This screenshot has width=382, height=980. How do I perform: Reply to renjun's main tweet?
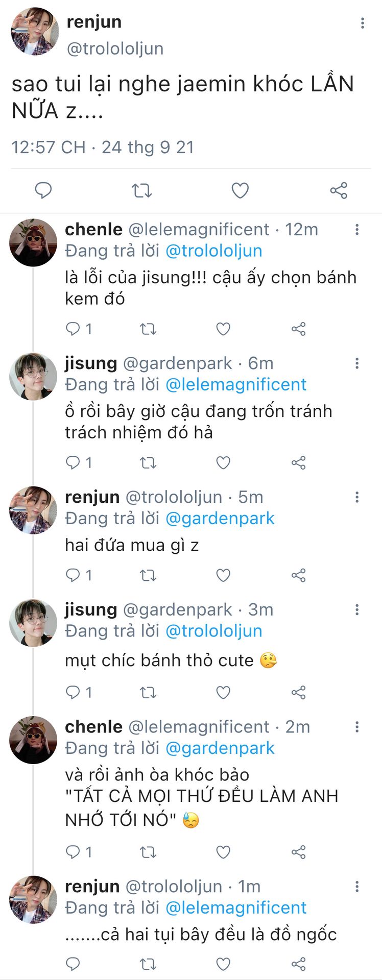tap(43, 190)
